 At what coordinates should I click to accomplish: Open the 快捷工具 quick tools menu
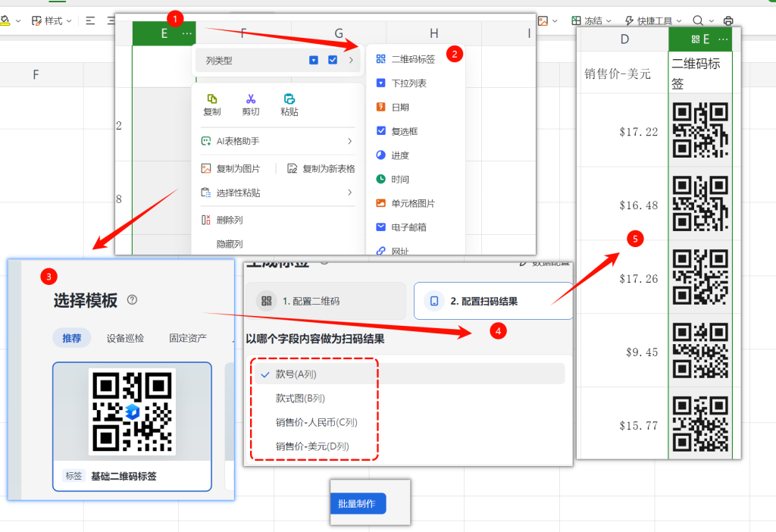[652, 20]
